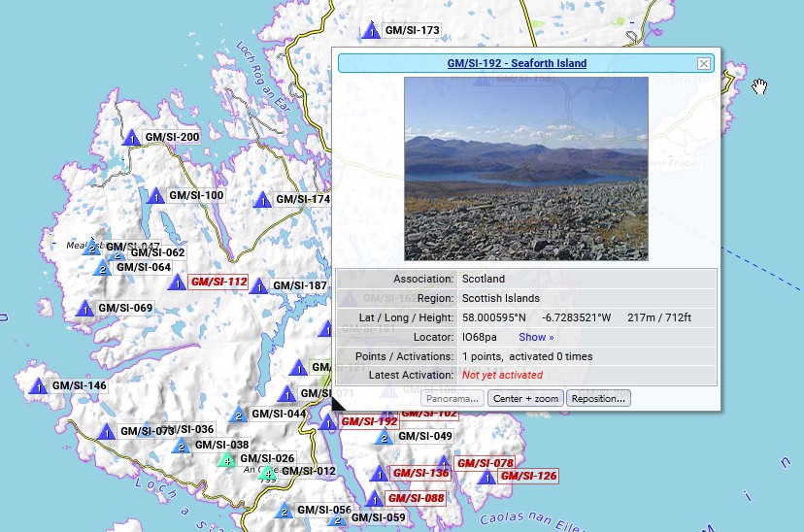Click the Show » locator link

click(536, 337)
